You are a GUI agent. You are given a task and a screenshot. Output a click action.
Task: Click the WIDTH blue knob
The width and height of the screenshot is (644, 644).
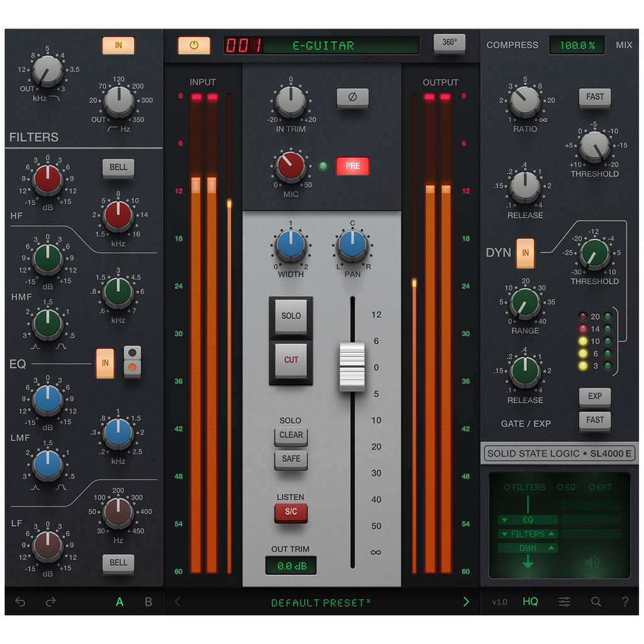tap(291, 245)
